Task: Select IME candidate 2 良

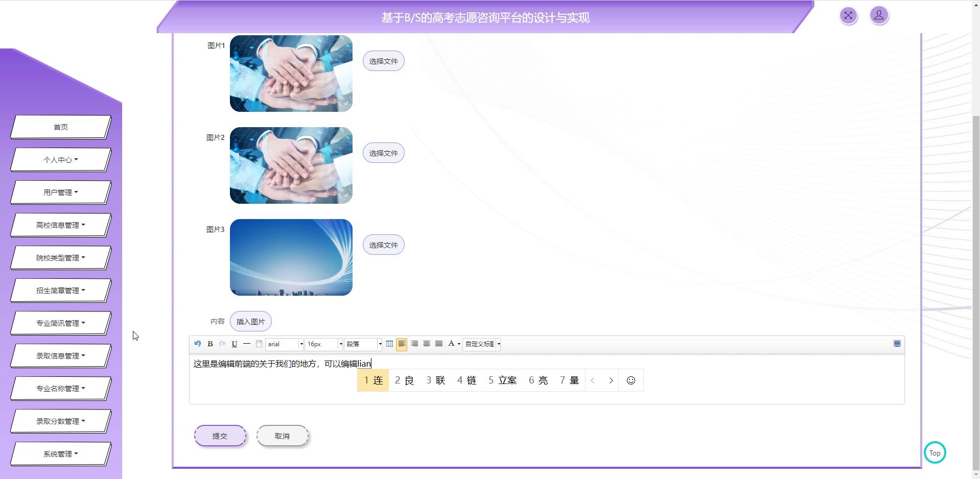Action: [404, 380]
